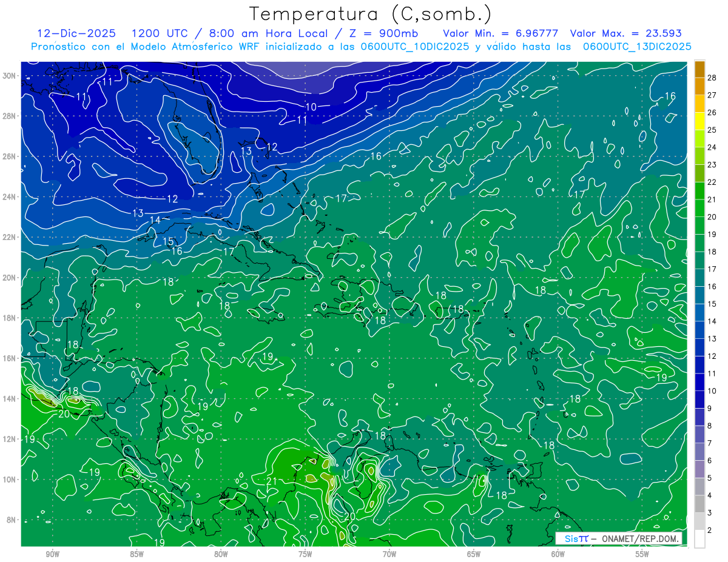
Task: Click the colorbar label 9
Action: (709, 409)
